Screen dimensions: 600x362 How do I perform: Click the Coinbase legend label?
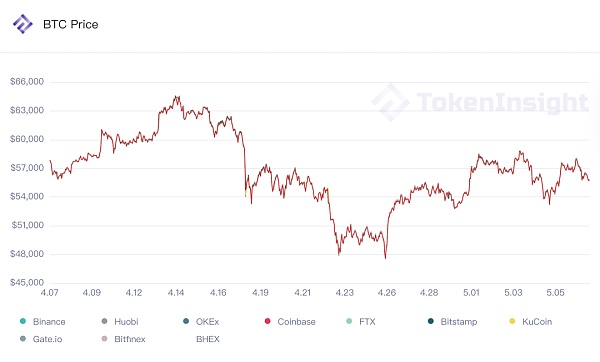click(x=296, y=321)
